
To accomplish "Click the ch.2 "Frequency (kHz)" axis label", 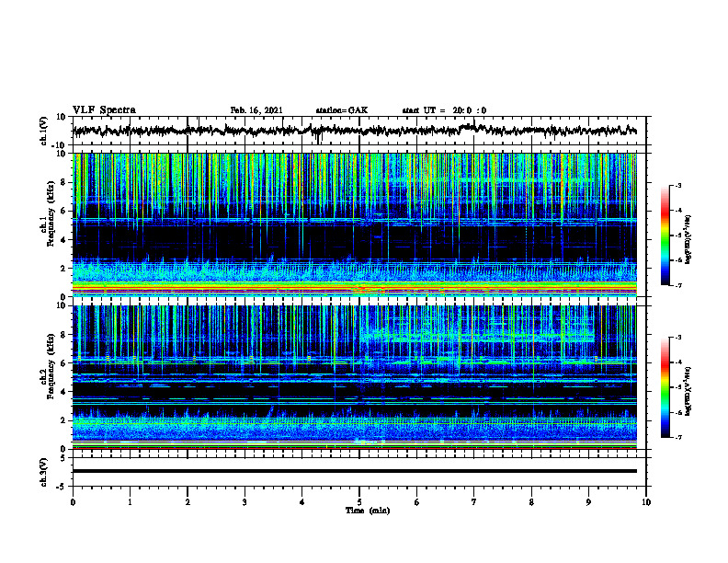I will point(51,366).
